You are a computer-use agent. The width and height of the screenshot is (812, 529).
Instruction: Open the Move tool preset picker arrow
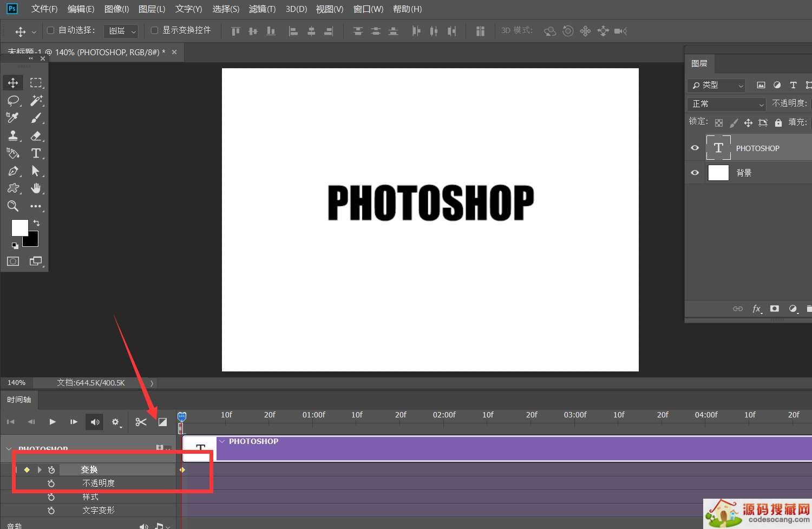pyautogui.click(x=34, y=32)
